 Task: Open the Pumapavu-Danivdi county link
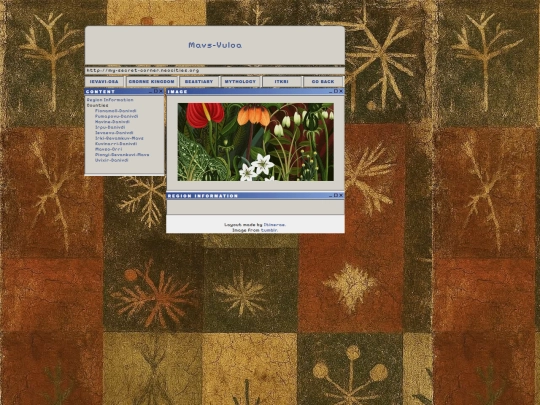(116, 116)
